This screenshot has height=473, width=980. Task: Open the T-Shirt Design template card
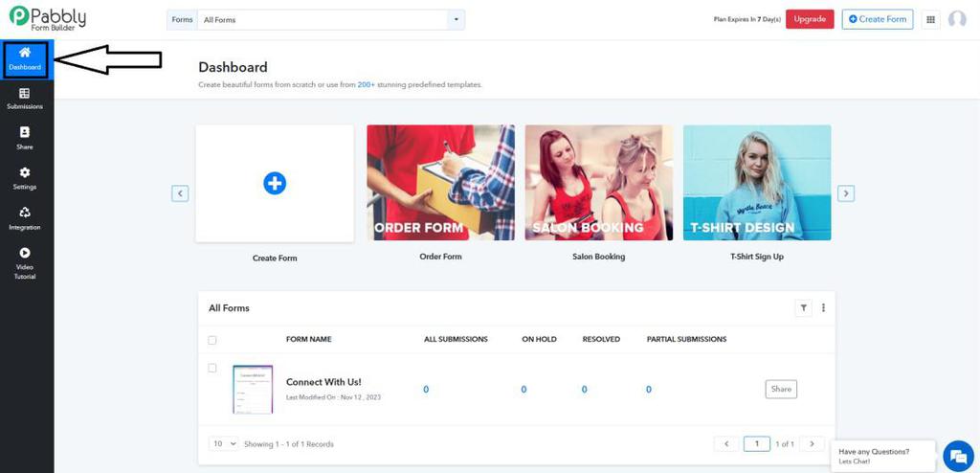click(x=757, y=182)
